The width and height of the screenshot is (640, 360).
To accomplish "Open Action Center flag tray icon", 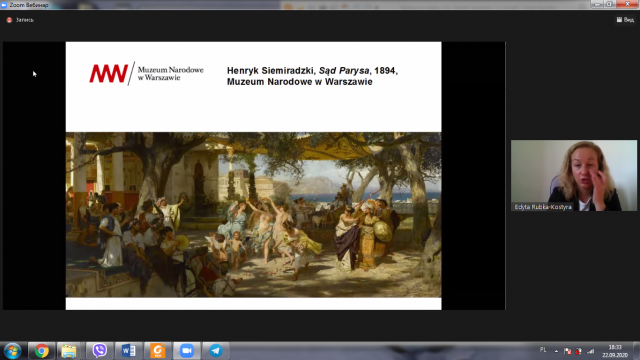I will click(x=567, y=351).
